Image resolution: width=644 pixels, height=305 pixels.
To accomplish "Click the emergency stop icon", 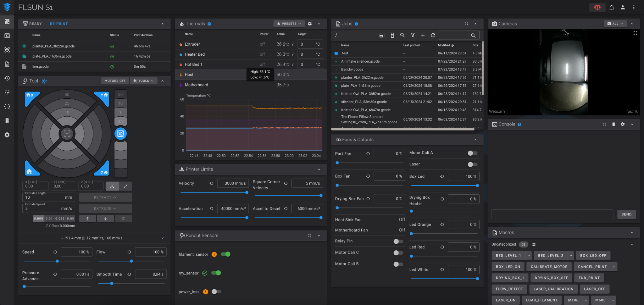I will [597, 7].
